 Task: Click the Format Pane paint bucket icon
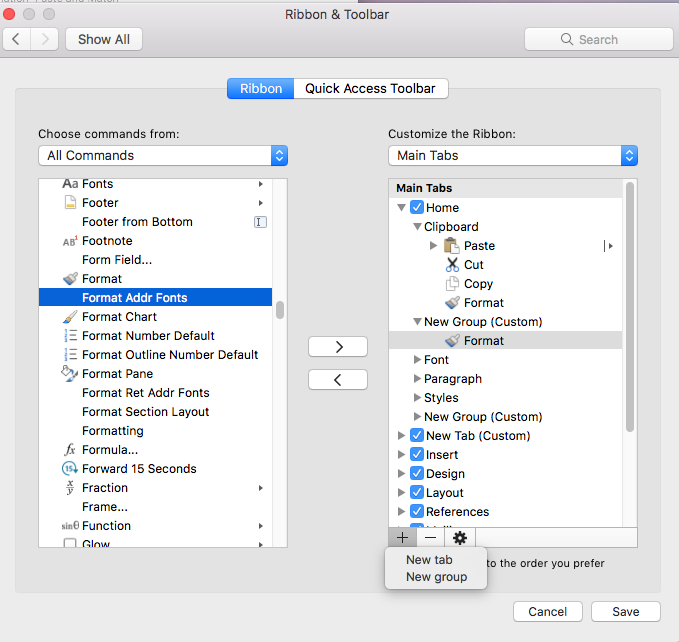pos(69,373)
